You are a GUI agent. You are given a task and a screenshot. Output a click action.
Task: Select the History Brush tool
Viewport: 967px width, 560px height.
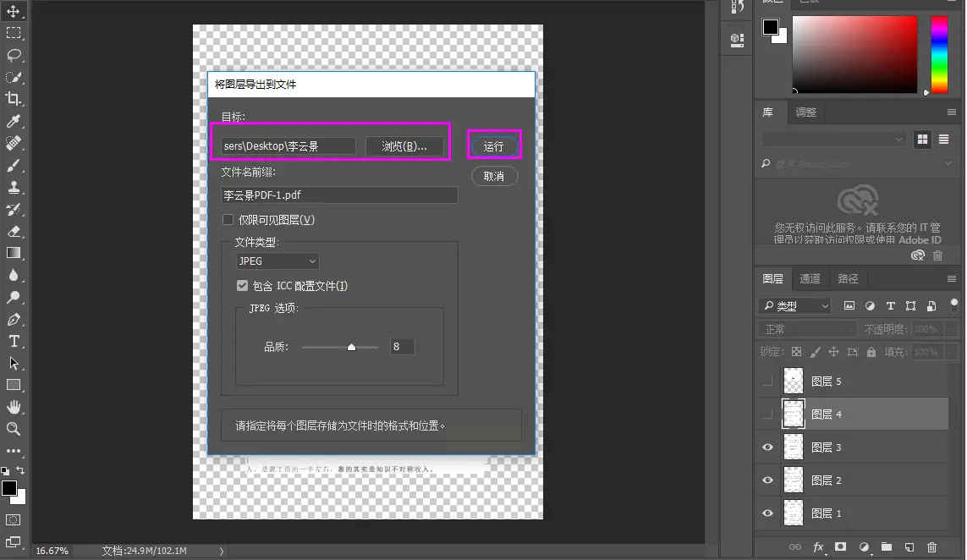pyautogui.click(x=14, y=209)
